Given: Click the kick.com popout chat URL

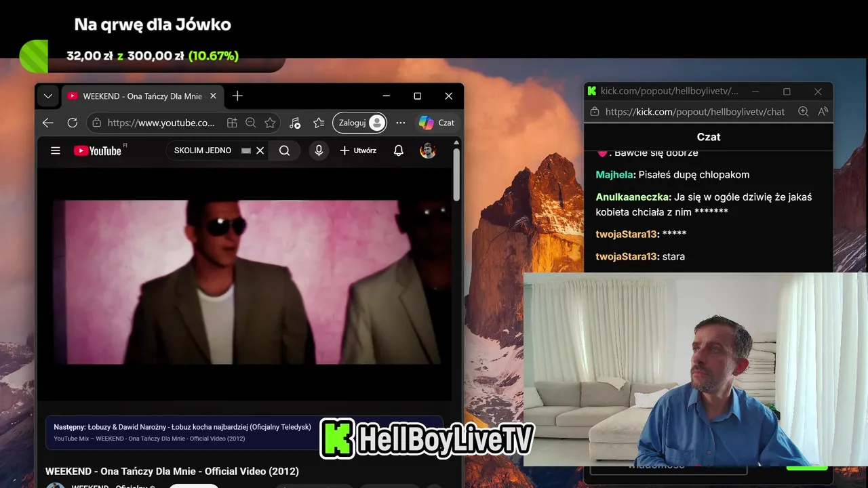Looking at the screenshot, I should point(695,112).
